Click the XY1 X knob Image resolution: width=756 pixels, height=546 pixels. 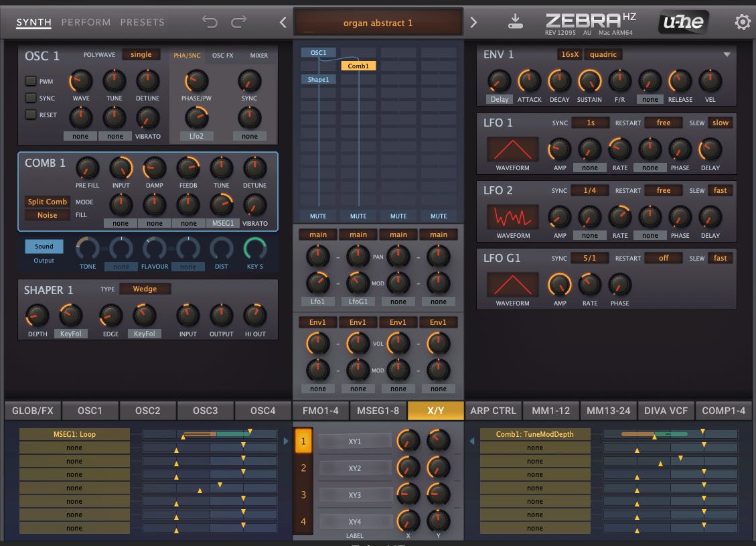408,440
